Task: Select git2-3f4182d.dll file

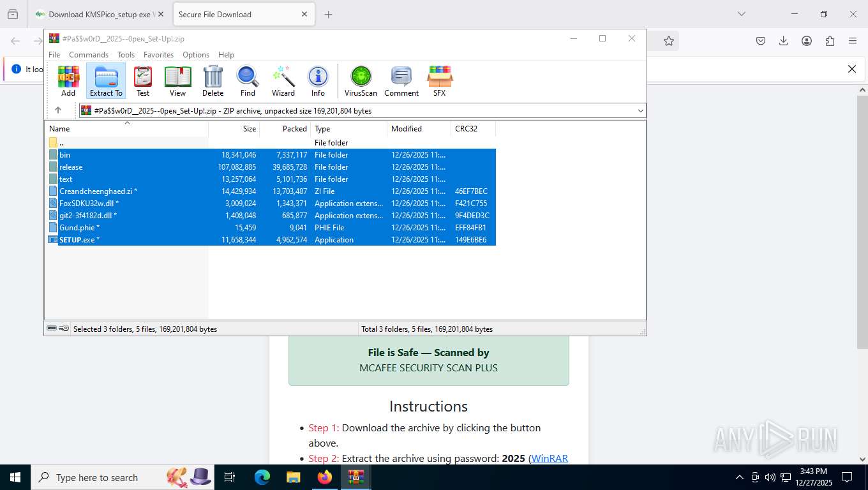Action: point(272,216)
